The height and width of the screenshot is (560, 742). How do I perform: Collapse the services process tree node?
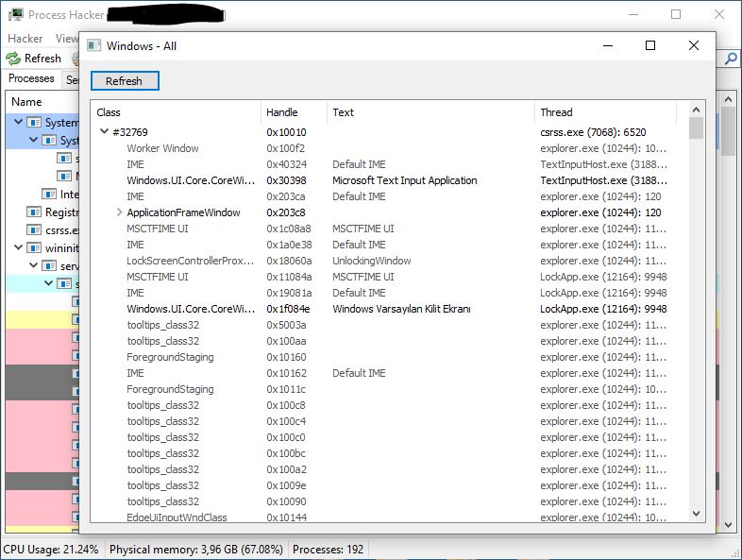coord(34,265)
